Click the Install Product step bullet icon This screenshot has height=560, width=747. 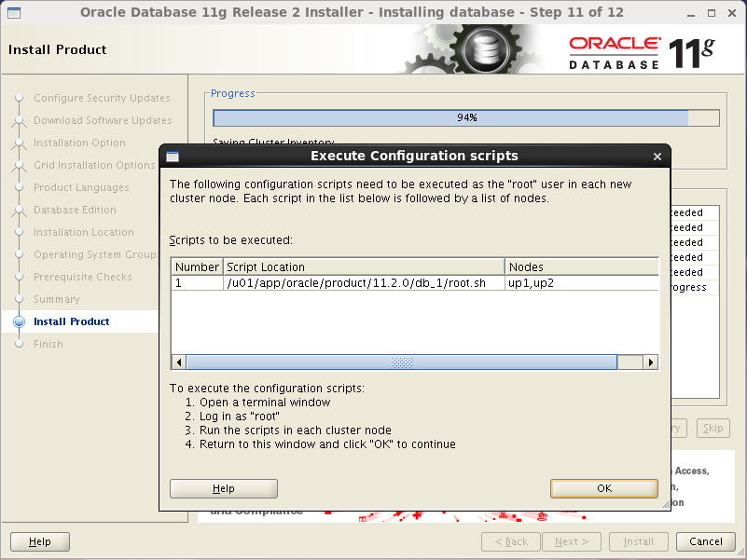19,321
